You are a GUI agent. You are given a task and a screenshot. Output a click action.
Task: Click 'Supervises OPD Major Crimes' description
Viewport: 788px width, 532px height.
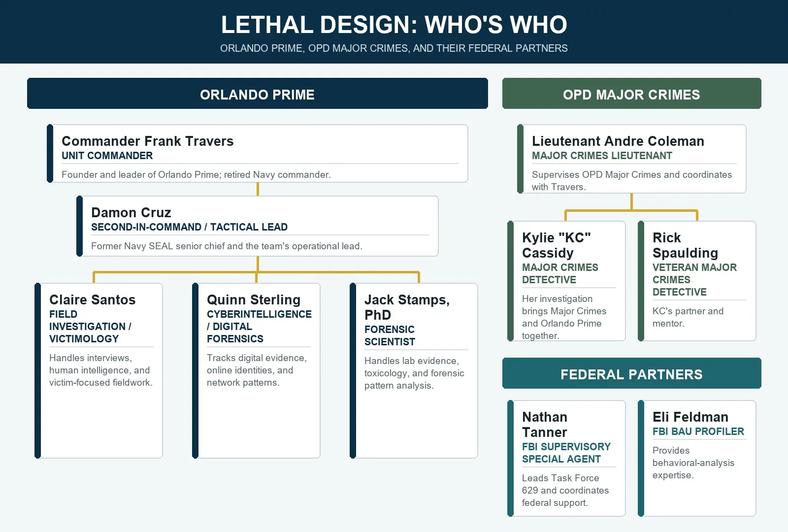tap(632, 181)
